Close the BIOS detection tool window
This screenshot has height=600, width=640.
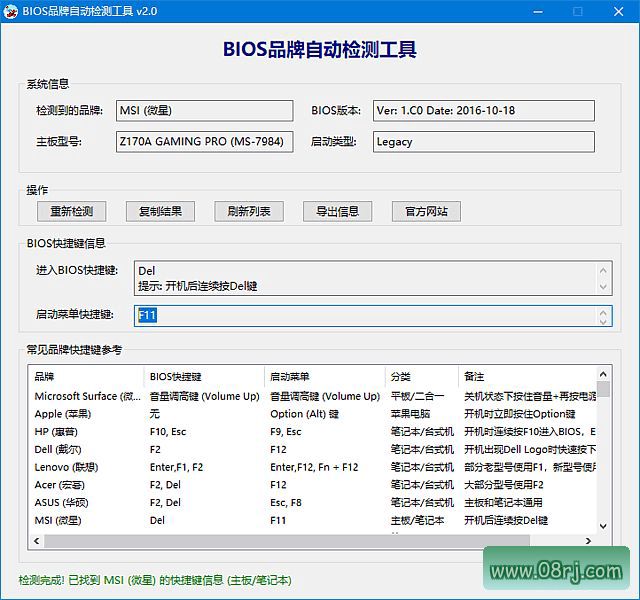(x=618, y=11)
